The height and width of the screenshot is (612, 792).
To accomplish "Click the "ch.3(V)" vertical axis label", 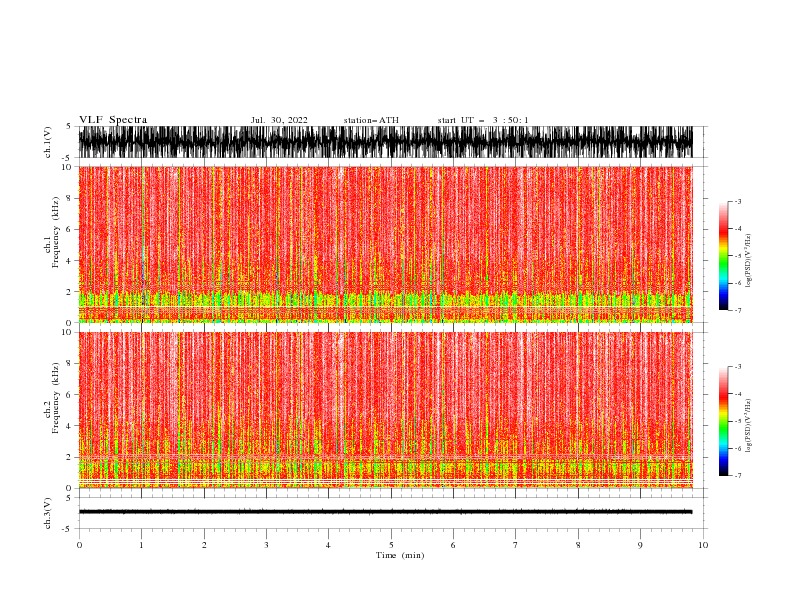I will [48, 513].
